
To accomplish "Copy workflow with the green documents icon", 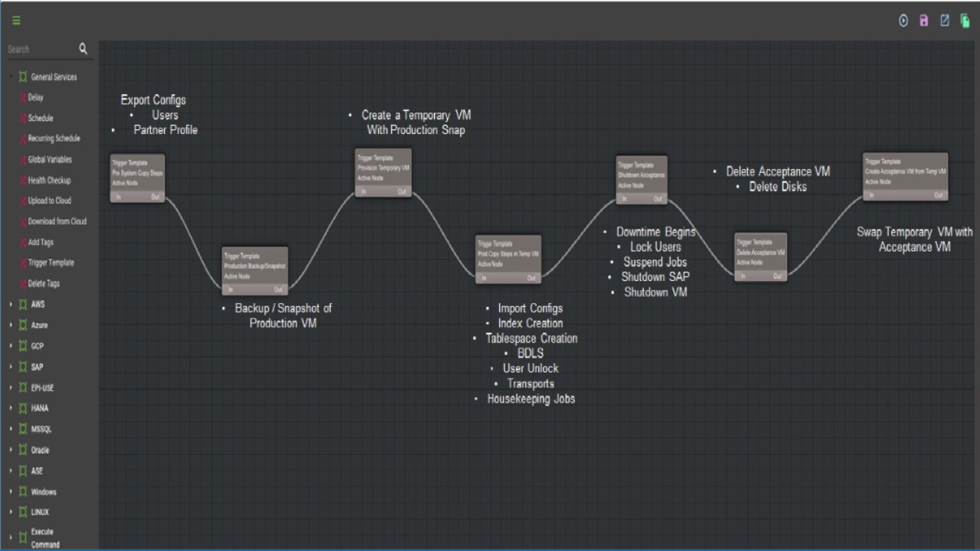I will tap(965, 21).
